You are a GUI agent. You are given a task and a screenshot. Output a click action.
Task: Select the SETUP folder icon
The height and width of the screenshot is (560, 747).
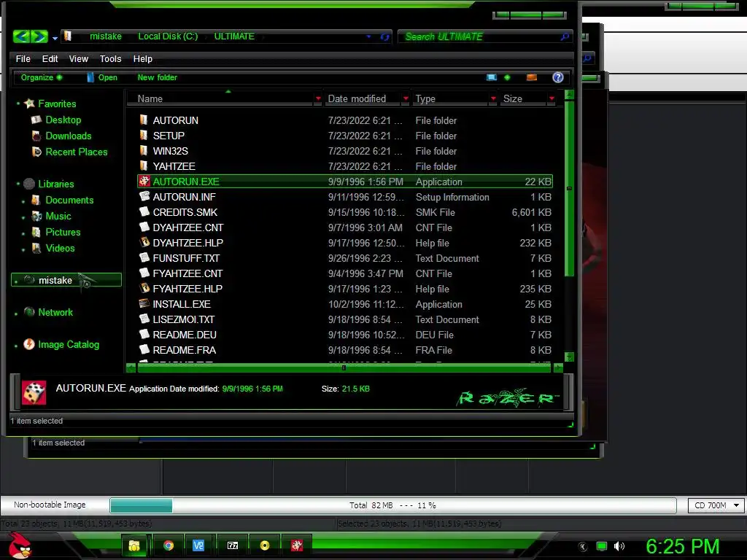tap(144, 135)
